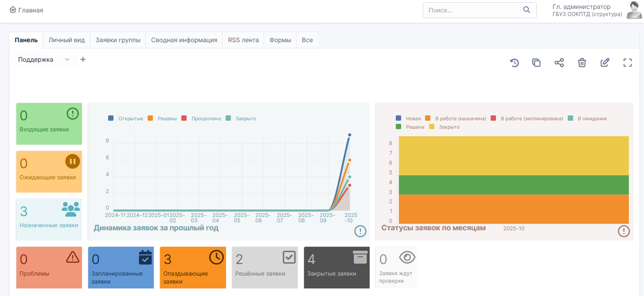This screenshot has width=644, height=296.
Task: Open the Поддержка dashboard dropdown
Action: 44,60
